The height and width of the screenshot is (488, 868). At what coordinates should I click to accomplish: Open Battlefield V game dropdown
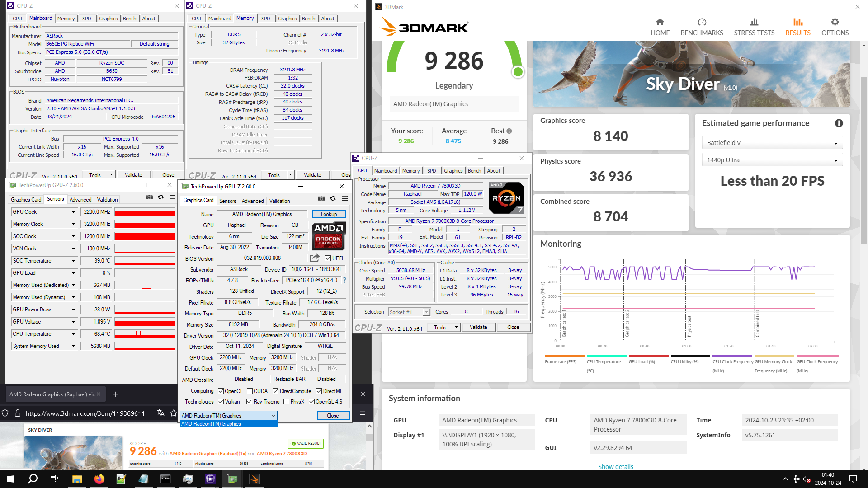click(x=772, y=143)
